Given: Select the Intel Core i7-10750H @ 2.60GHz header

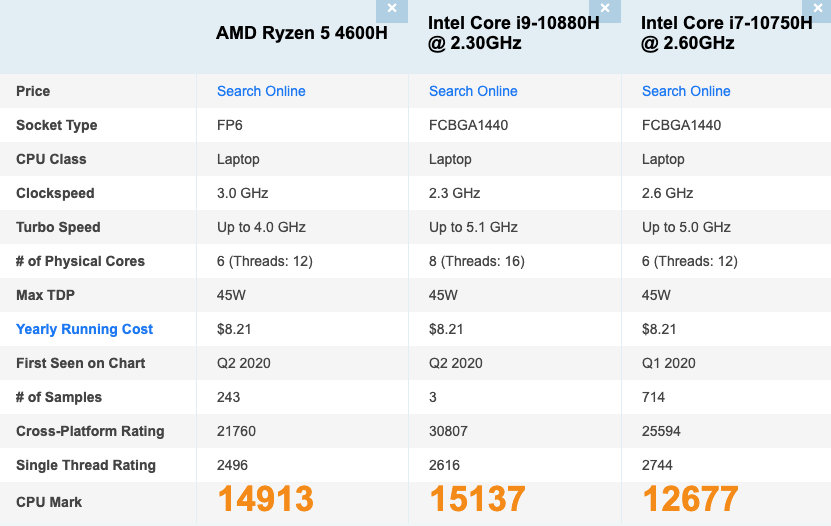Looking at the screenshot, I should (x=727, y=33).
